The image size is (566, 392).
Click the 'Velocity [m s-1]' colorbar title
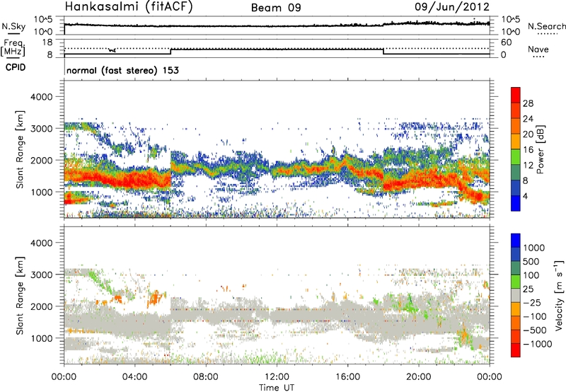pyautogui.click(x=559, y=295)
